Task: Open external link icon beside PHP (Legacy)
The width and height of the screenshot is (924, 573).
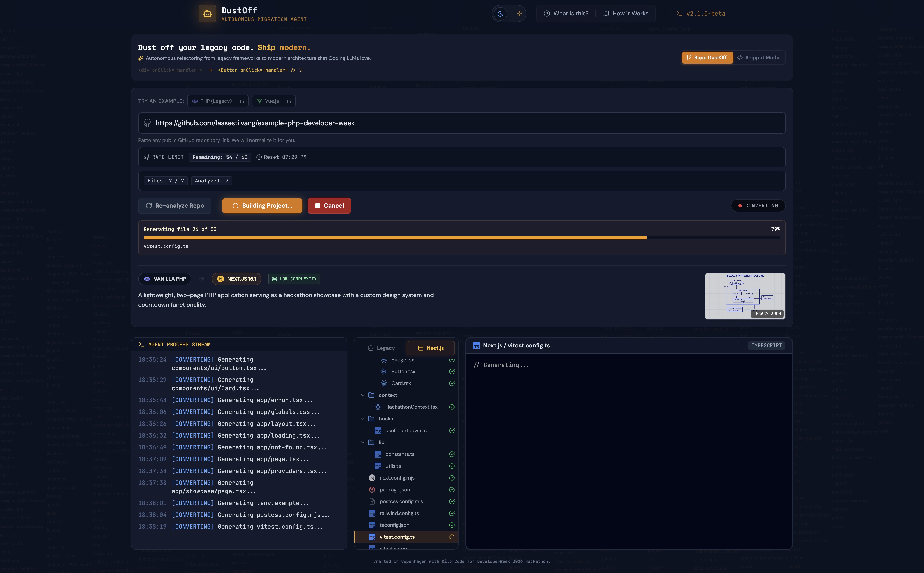Action: coord(242,101)
